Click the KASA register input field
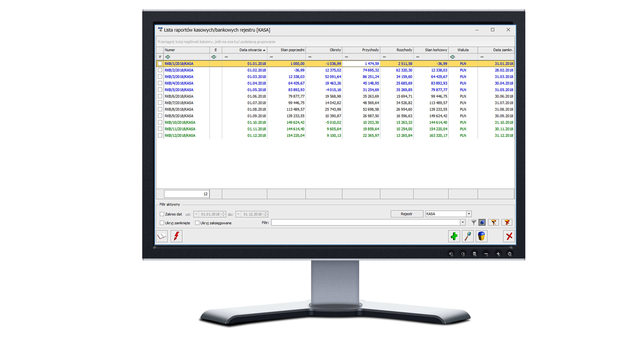The image size is (644, 340). click(446, 214)
